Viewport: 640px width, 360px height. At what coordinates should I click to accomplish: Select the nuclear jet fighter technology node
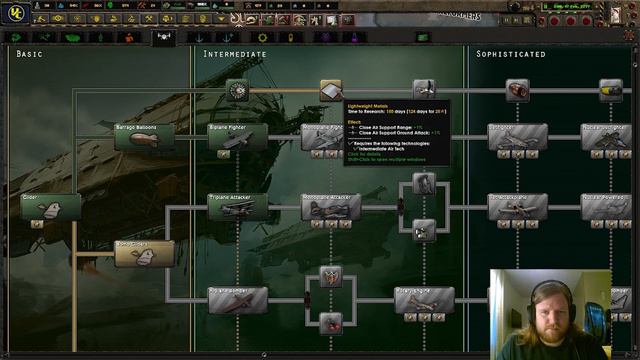click(607, 137)
